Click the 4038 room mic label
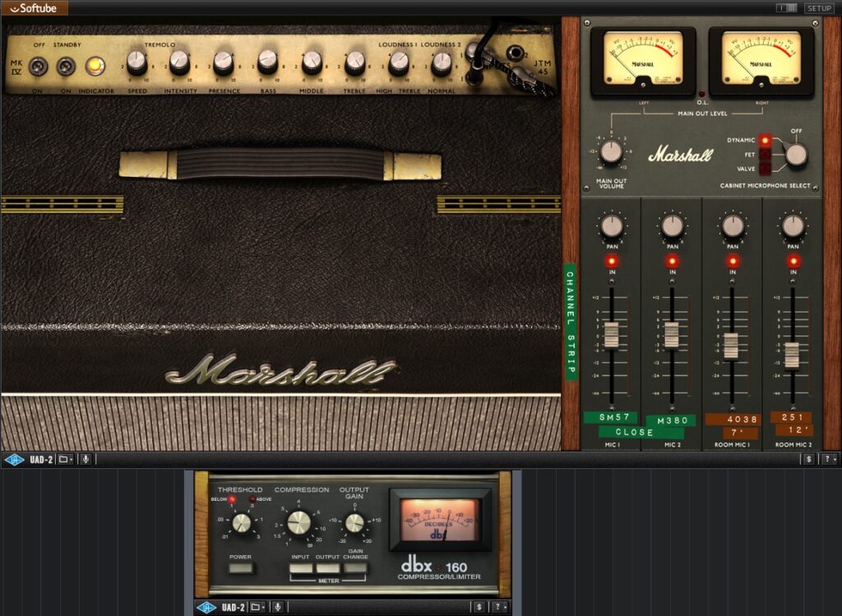Screen dimensions: 842x616 click(734, 419)
